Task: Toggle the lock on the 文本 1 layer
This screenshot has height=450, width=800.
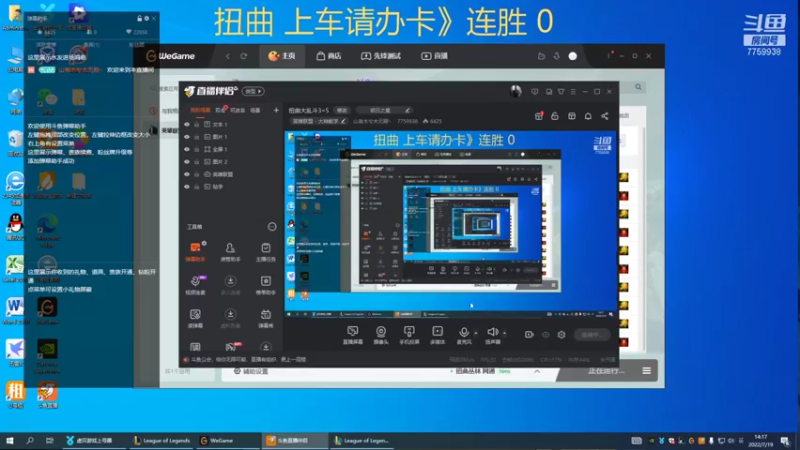Action: point(196,124)
